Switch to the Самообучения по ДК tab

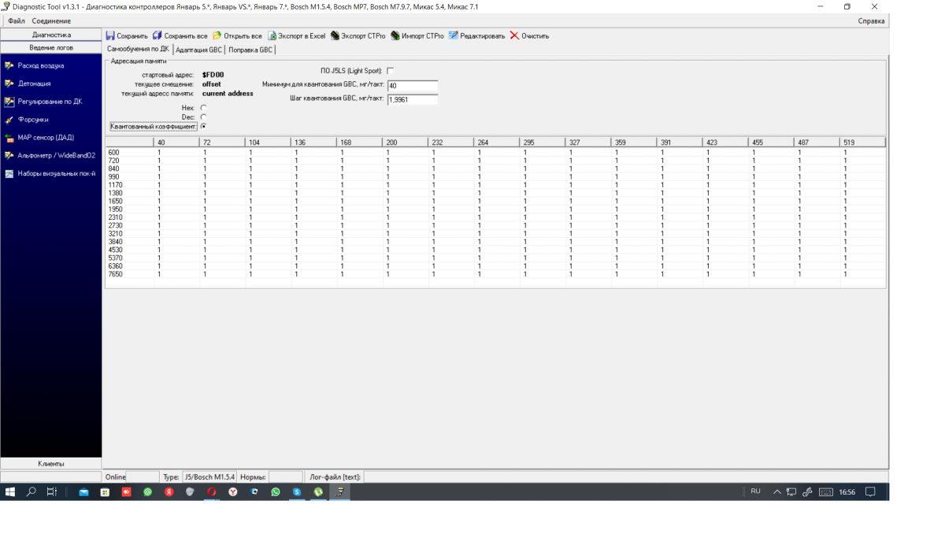pyautogui.click(x=138, y=49)
